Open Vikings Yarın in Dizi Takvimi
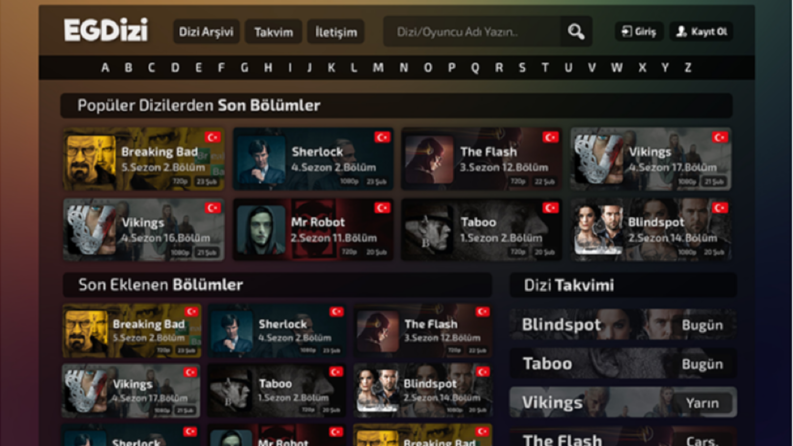 [x=623, y=403]
